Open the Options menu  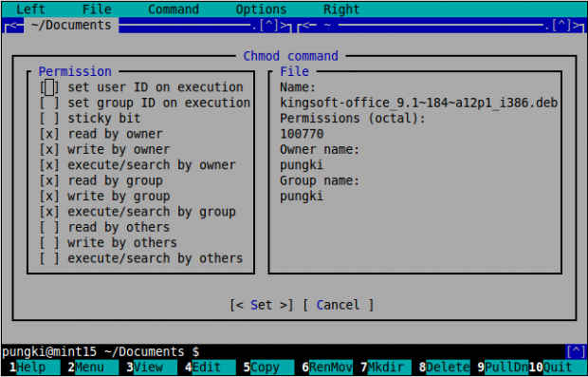[261, 9]
